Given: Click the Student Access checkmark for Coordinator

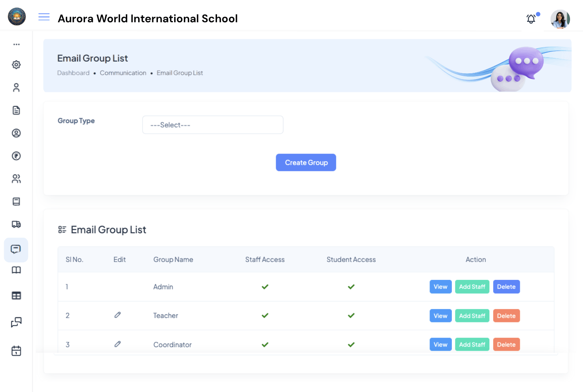Looking at the screenshot, I should tap(351, 345).
